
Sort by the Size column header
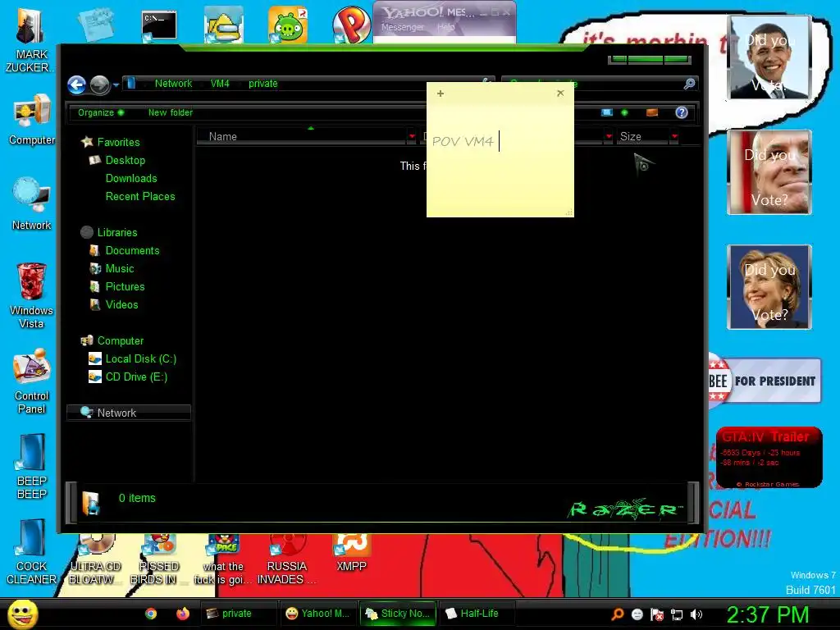pyautogui.click(x=641, y=137)
